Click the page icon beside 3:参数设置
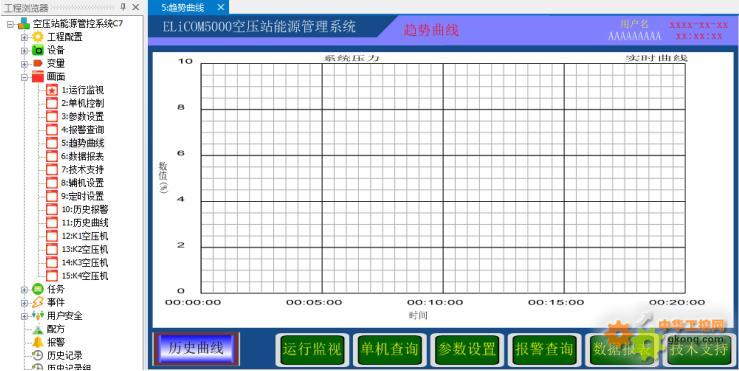Viewport: 739px width, 371px height. (52, 116)
